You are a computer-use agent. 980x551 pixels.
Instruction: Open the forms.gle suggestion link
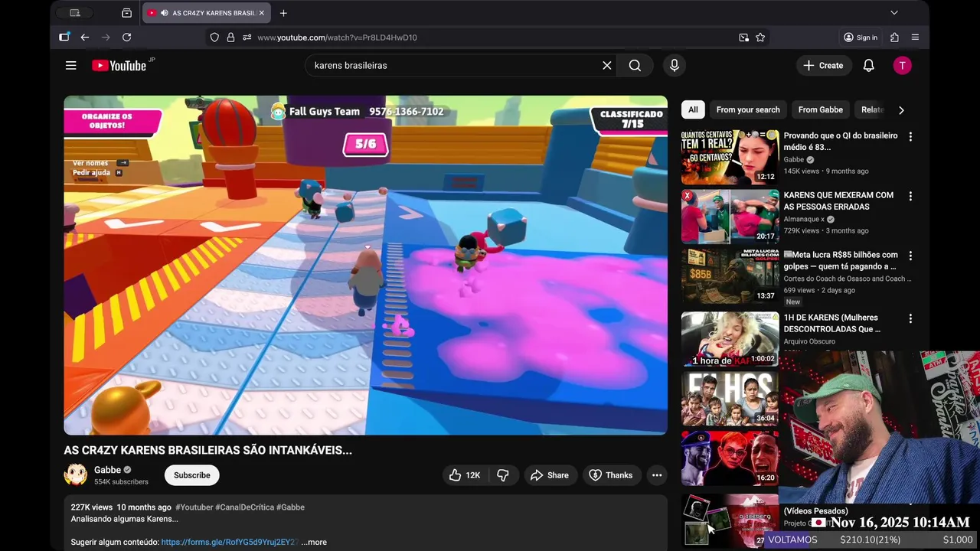[230, 542]
